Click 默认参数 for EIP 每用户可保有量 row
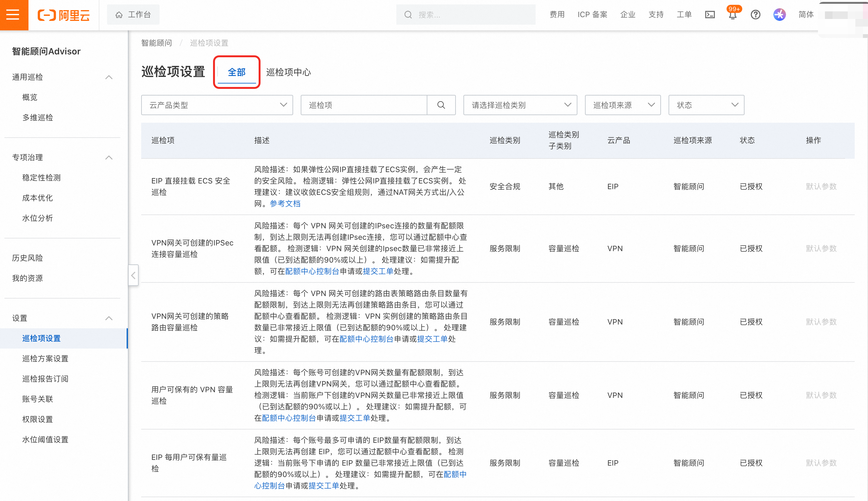868x501 pixels. point(821,463)
